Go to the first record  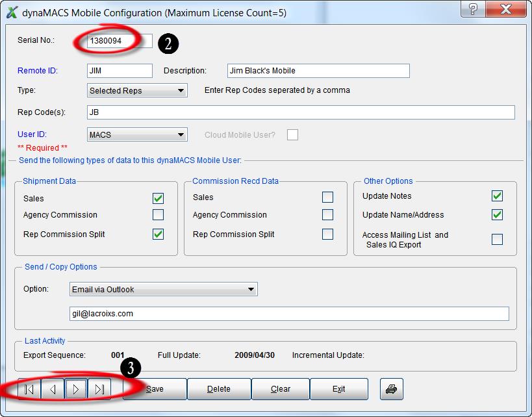point(29,389)
